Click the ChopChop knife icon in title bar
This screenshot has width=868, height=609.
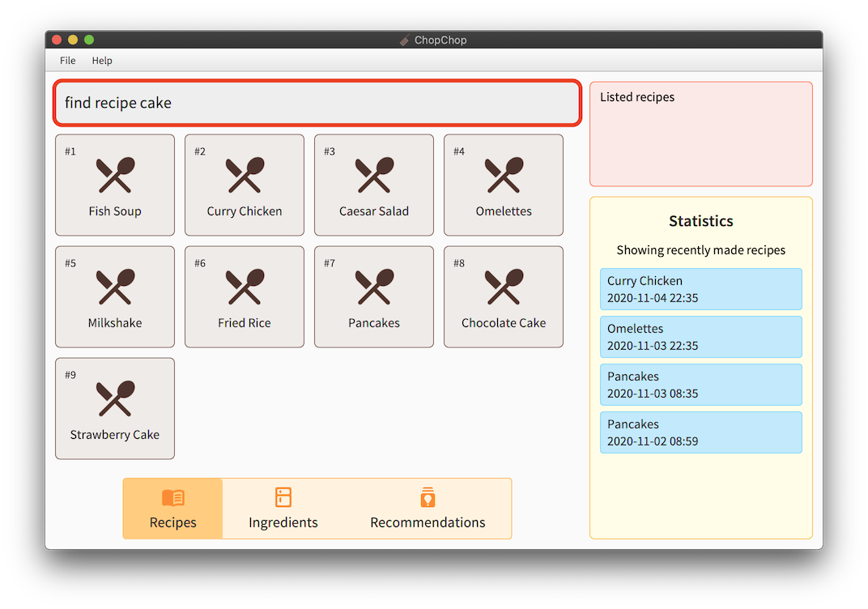pyautogui.click(x=405, y=40)
